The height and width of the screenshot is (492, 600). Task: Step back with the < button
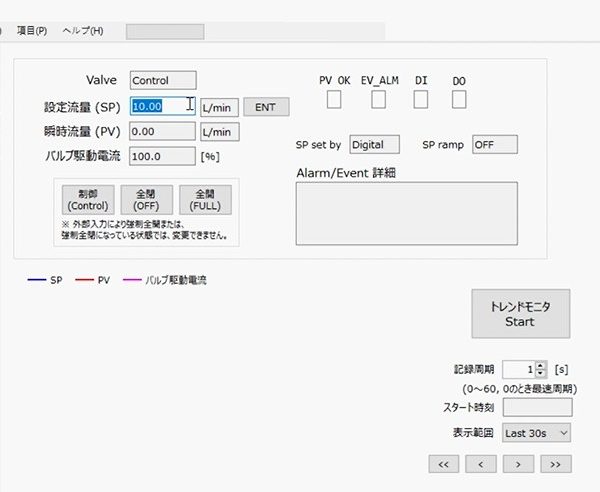coord(481,463)
